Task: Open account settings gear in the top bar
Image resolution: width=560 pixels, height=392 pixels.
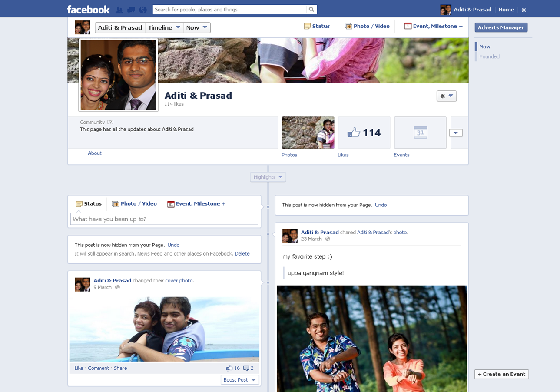Action: (524, 10)
